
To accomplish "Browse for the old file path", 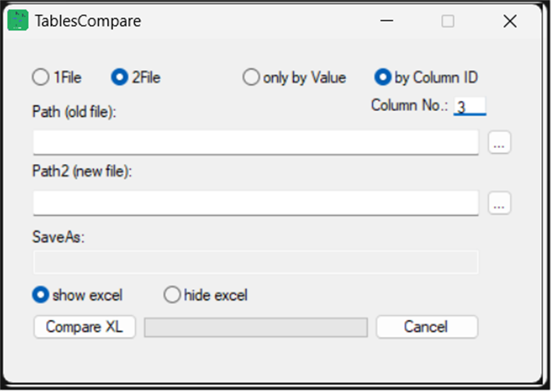I will tap(499, 143).
